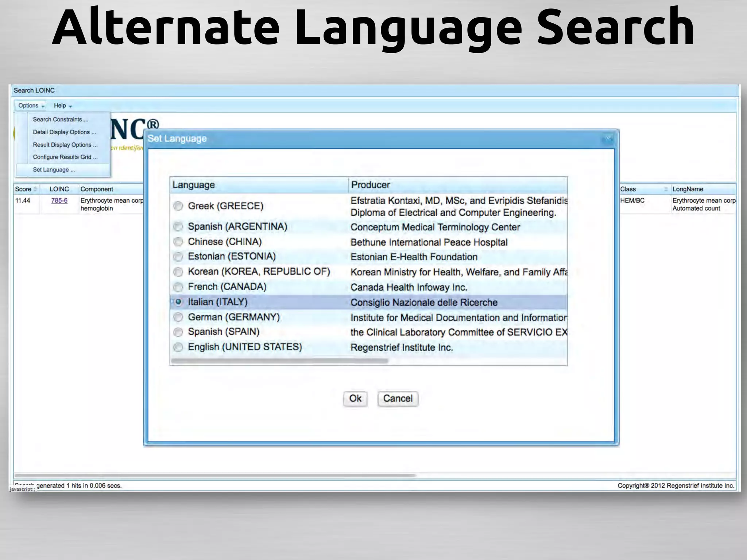
Task: Click the results grid horizontal scrollbar
Action: (x=215, y=475)
